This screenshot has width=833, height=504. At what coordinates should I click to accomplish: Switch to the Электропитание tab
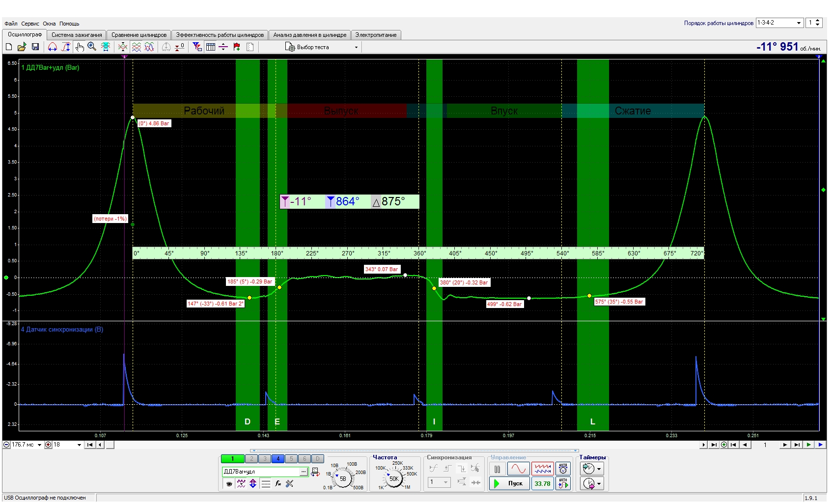click(x=376, y=35)
